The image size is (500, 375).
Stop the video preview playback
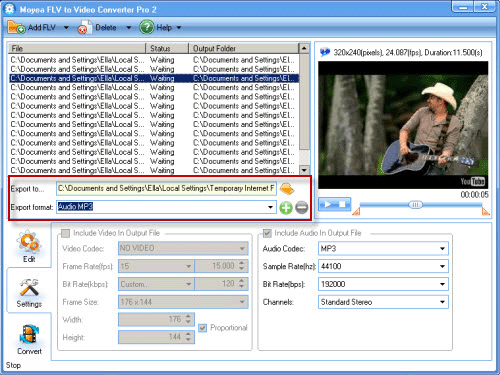(x=343, y=204)
